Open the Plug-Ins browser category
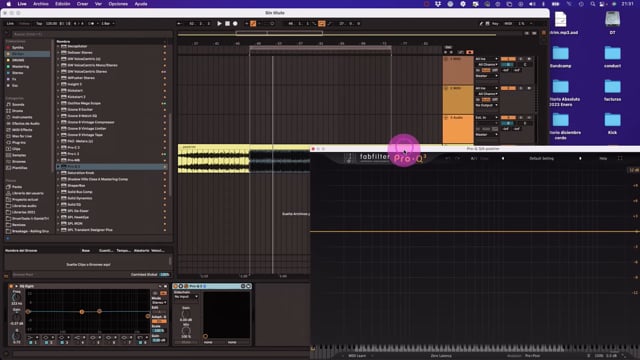This screenshot has height=360, width=640. click(19, 142)
